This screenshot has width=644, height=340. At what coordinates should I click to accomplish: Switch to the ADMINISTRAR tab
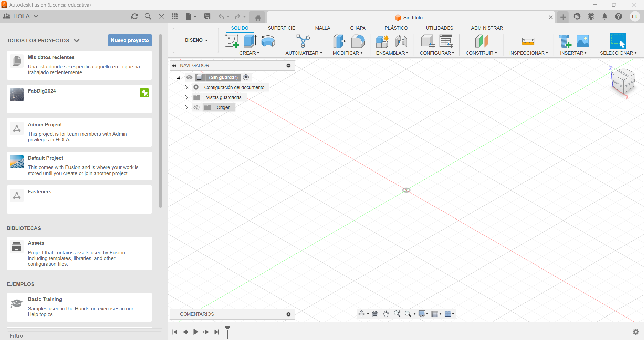[487, 28]
